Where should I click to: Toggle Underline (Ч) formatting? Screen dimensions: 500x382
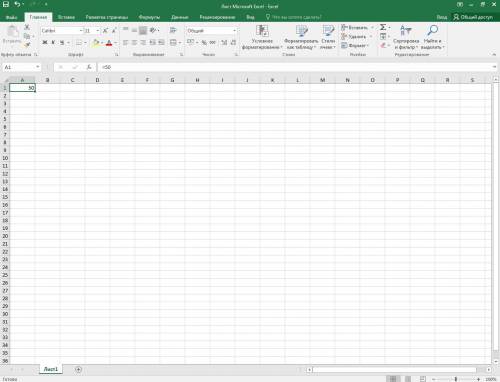tap(62, 43)
